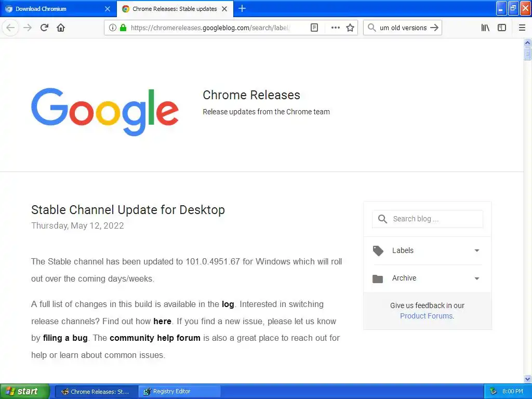Click the green secure-connection padlock
532x399 pixels.
[123, 28]
